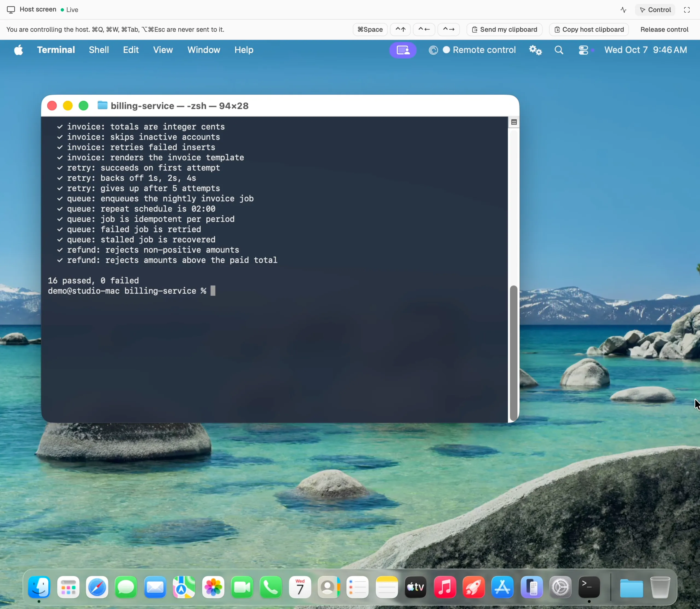This screenshot has height=609, width=700.
Task: Open the Phone app icon
Action: click(271, 587)
